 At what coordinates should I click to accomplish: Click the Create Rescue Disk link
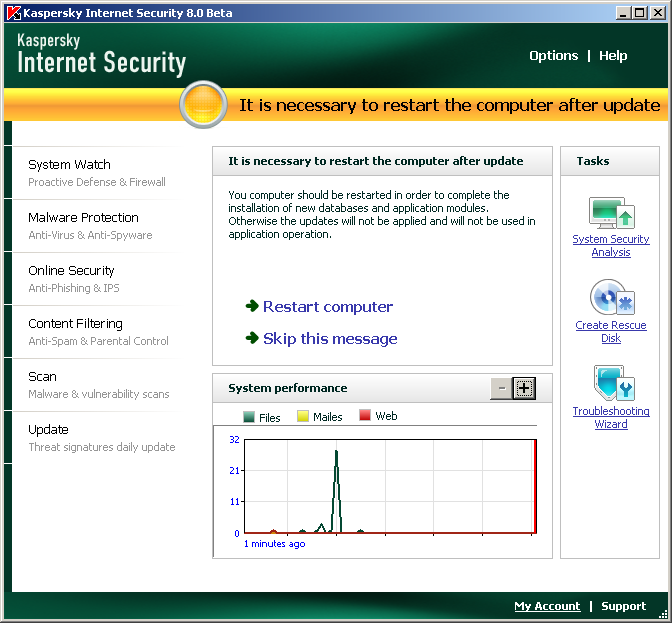[x=611, y=332]
